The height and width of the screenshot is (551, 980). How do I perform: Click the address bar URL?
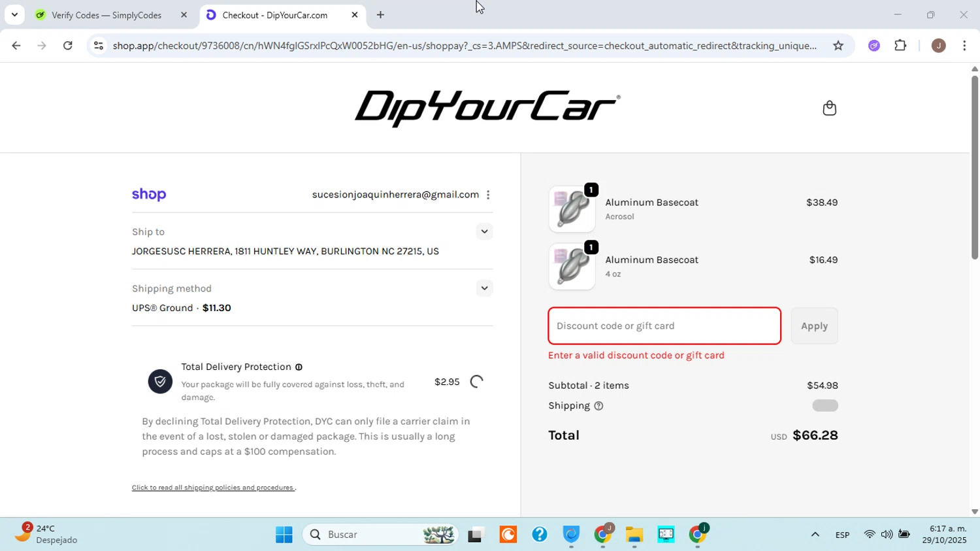(x=464, y=46)
